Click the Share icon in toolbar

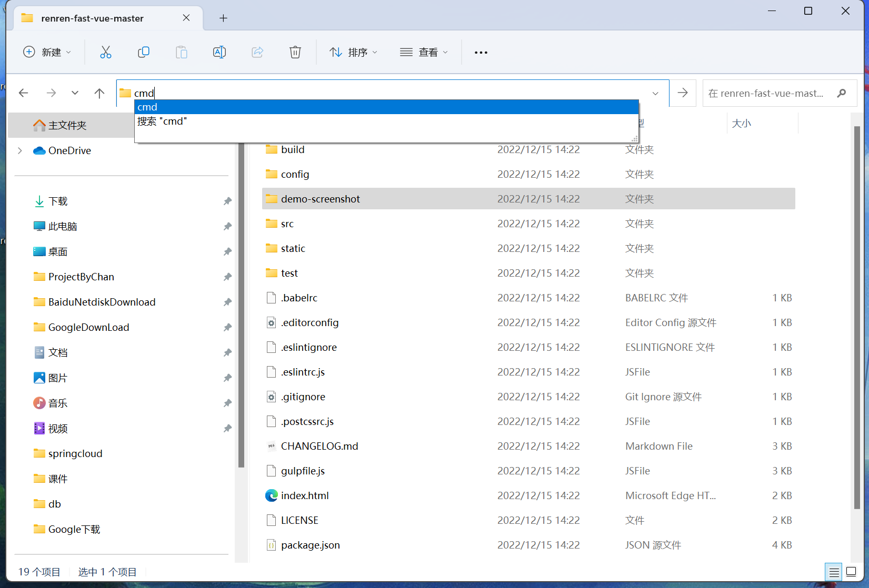click(257, 52)
